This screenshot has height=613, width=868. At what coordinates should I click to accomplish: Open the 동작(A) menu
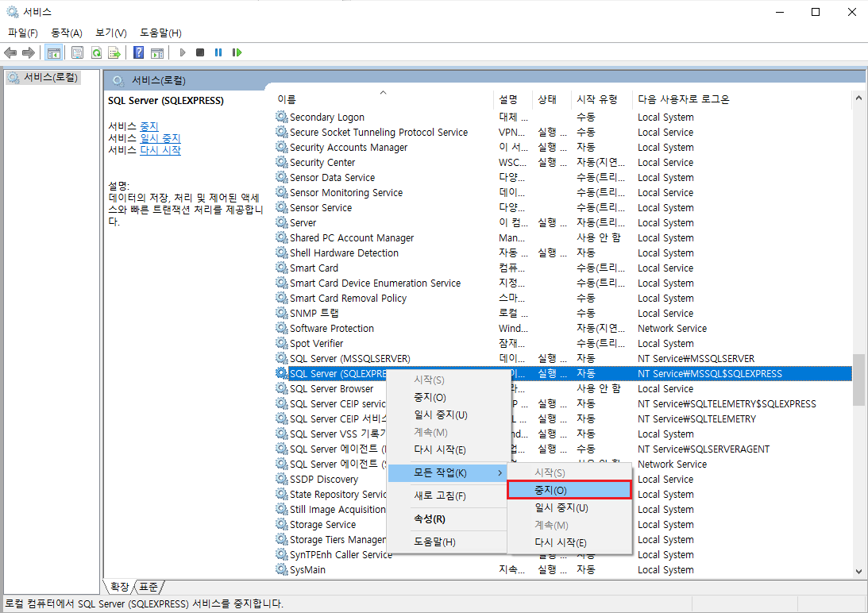67,33
